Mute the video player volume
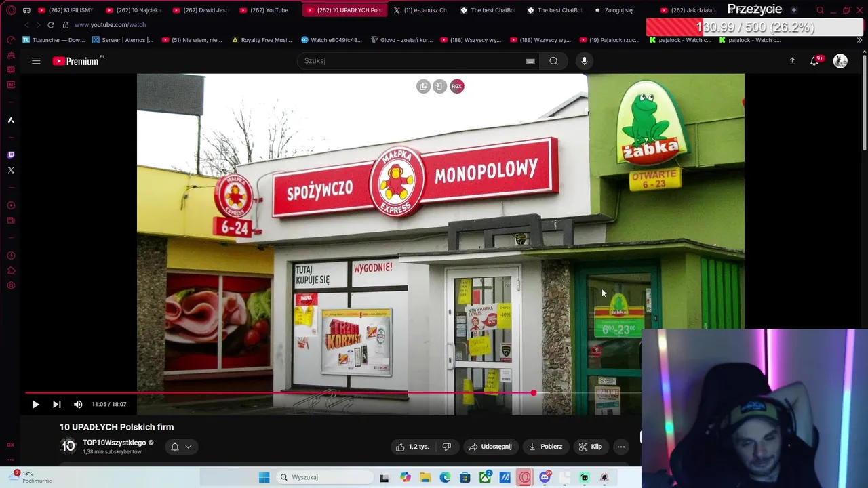The width and height of the screenshot is (868, 488). tap(78, 404)
